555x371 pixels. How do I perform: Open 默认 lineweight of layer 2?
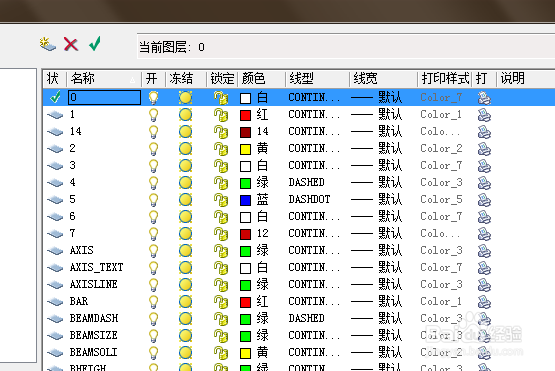pyautogui.click(x=377, y=149)
